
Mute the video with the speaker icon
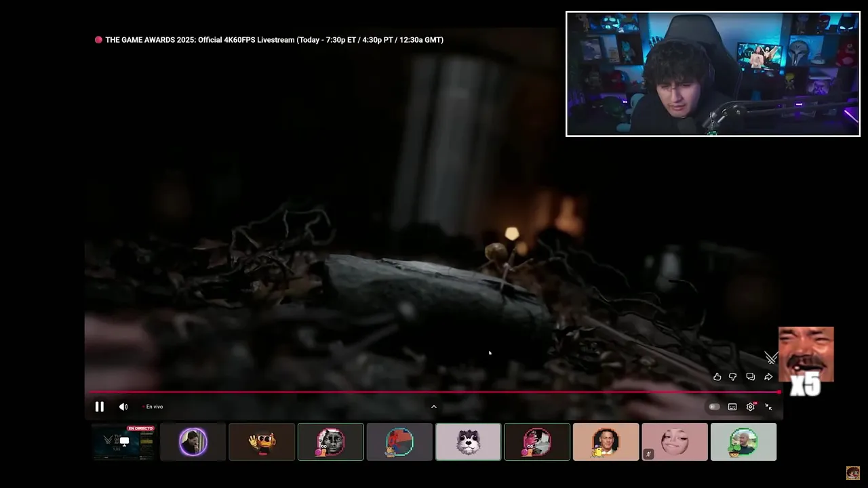(x=123, y=407)
